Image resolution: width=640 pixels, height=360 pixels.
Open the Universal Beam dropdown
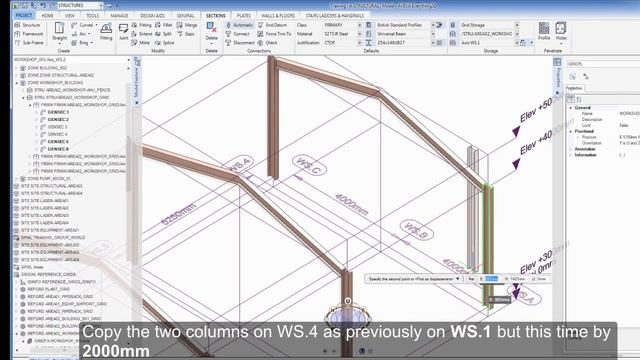[433, 34]
